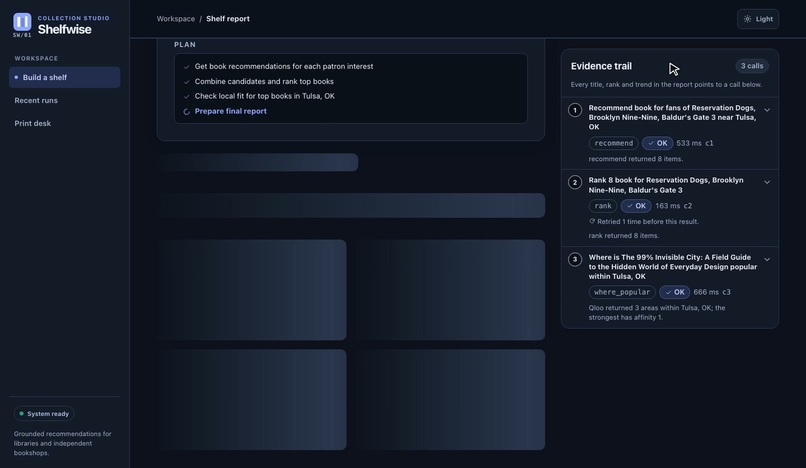806x468 pixels.
Task: Go to Workspace breadcrumb
Action: 176,19
